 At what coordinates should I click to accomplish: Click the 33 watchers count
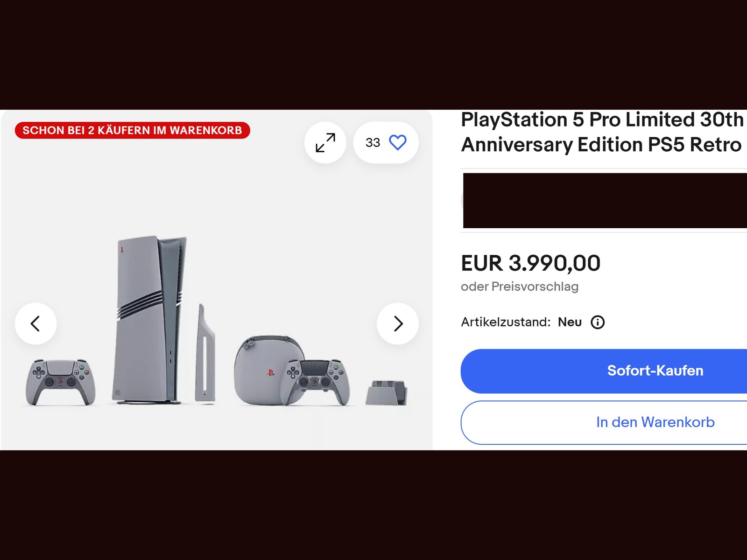(x=373, y=143)
